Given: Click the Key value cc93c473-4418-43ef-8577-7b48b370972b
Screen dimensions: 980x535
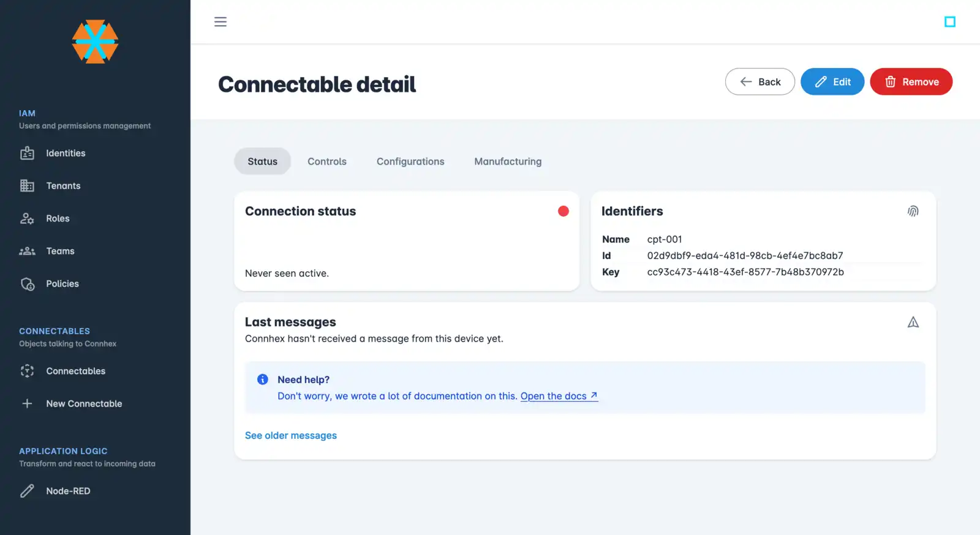Looking at the screenshot, I should click(x=745, y=272).
